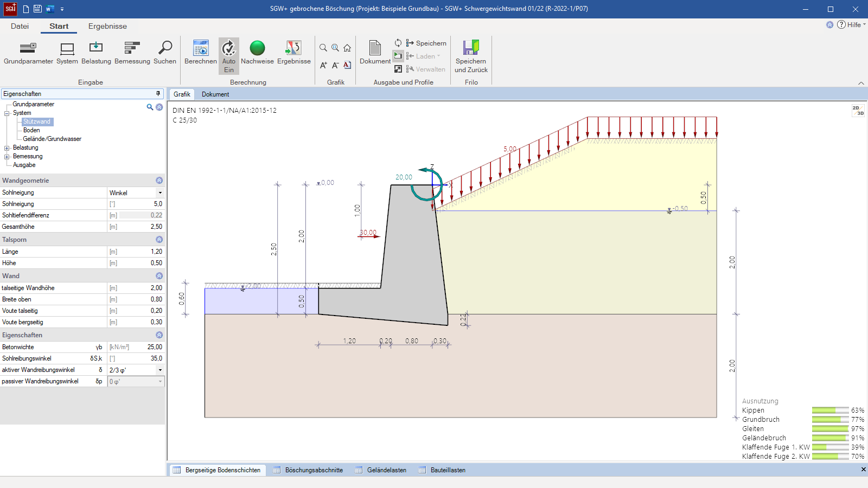Collapse the Wand section header
Image resolution: width=868 pixels, height=488 pixels.
pyautogui.click(x=159, y=275)
